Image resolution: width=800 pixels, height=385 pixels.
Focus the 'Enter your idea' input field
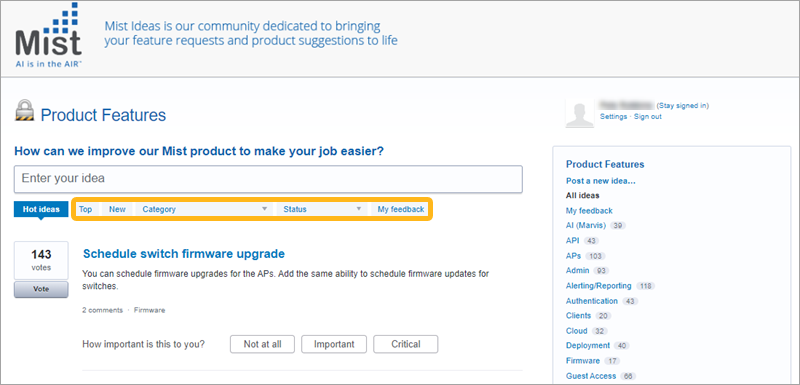tap(268, 179)
